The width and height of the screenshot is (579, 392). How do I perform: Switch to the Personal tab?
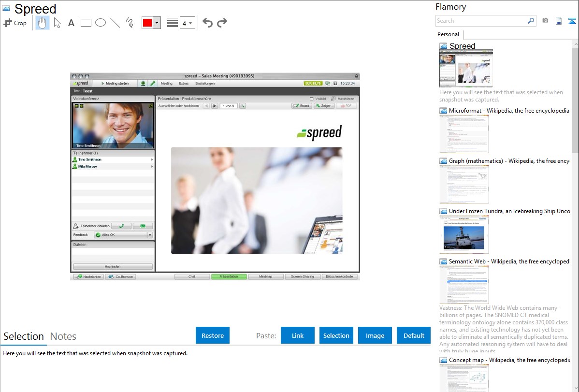pyautogui.click(x=449, y=34)
